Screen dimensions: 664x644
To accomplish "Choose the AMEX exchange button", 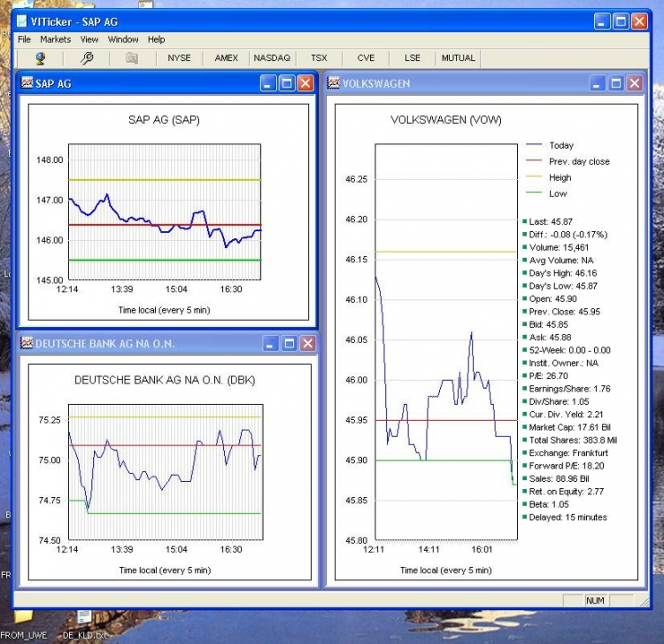I will [x=227, y=58].
